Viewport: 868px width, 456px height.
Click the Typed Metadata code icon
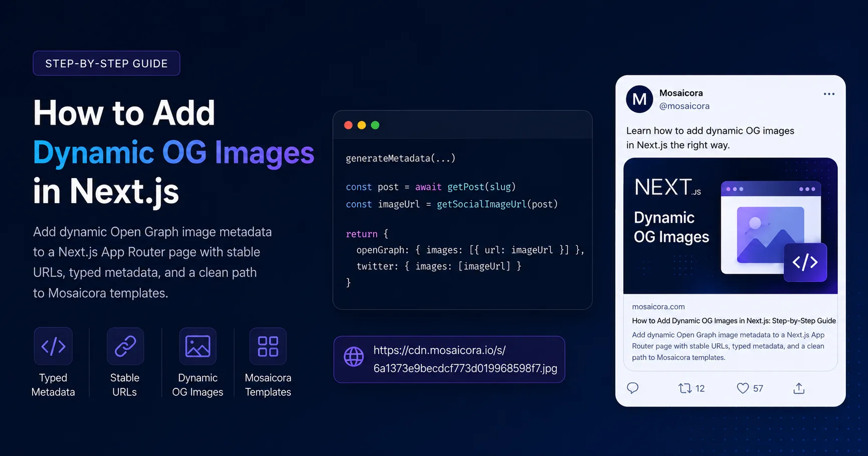pos(53,346)
